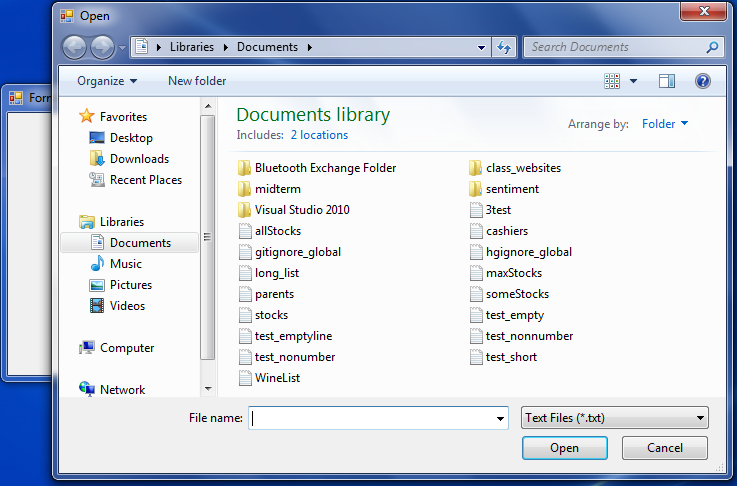Select the long_list file
The height and width of the screenshot is (486, 737).
click(x=268, y=273)
